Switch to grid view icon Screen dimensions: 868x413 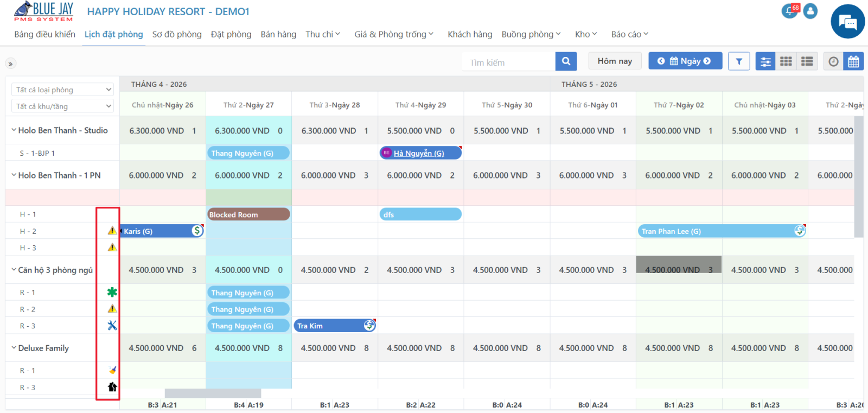[x=786, y=61]
